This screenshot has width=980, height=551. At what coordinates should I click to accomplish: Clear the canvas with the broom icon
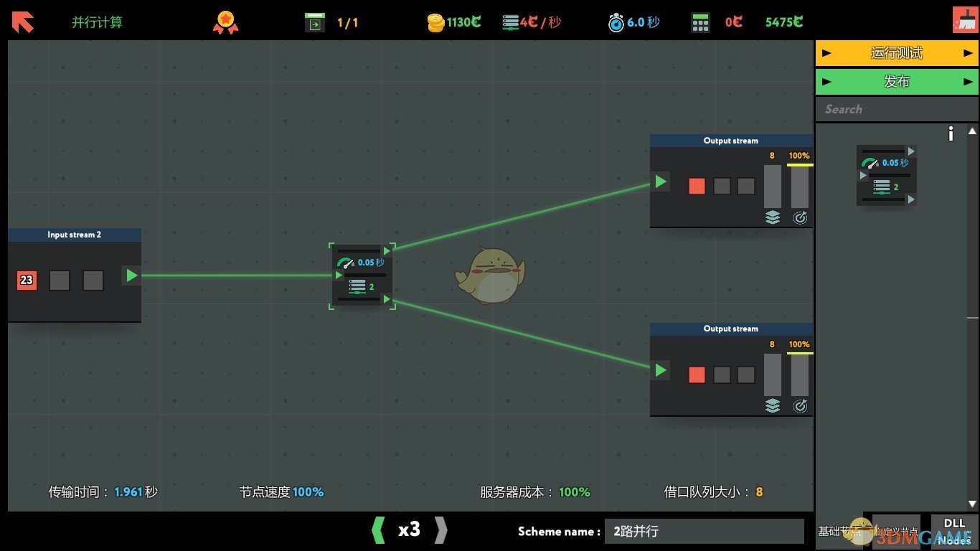(965, 19)
